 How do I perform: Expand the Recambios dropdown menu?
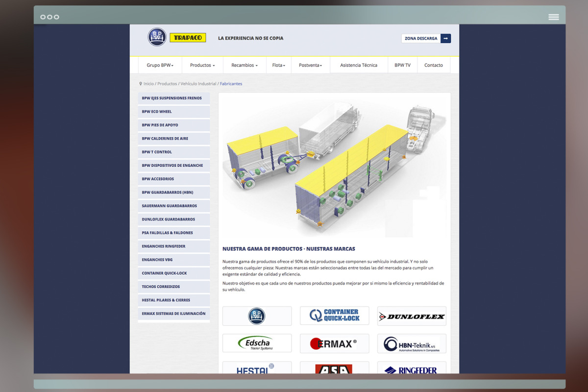tap(245, 65)
